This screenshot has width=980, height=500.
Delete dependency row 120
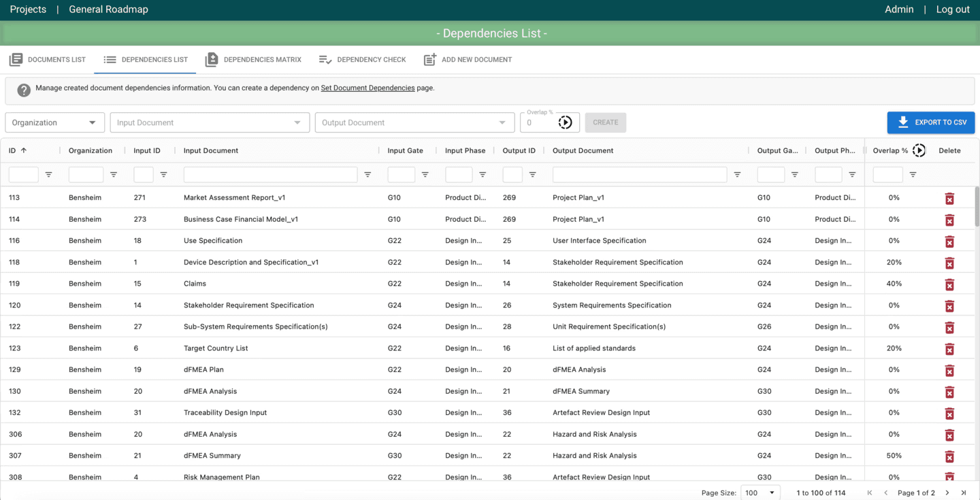[949, 306]
